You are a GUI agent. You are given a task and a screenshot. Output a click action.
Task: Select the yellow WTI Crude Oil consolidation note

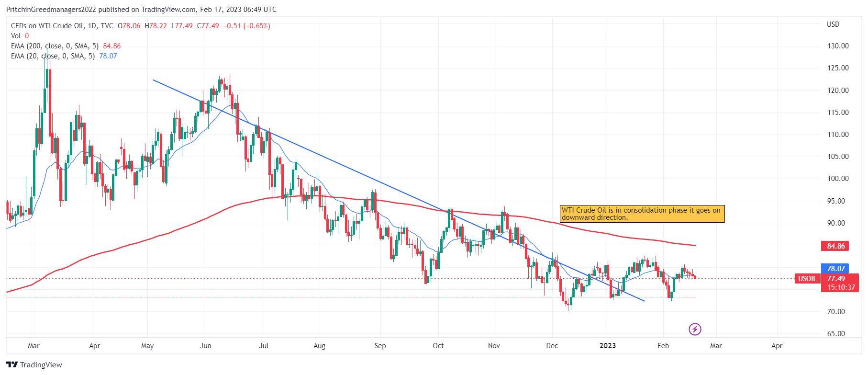[x=642, y=214]
